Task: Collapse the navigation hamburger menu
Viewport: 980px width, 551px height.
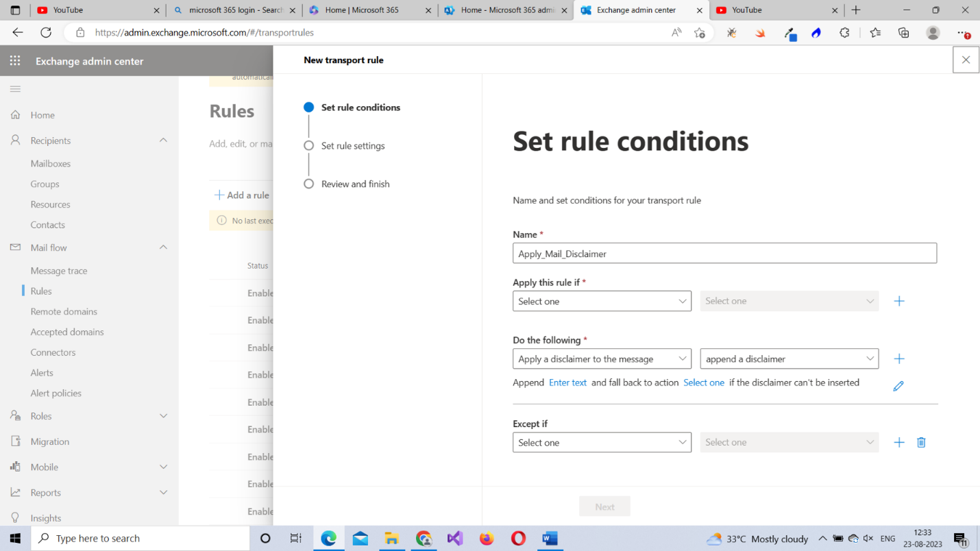Action: (x=15, y=89)
